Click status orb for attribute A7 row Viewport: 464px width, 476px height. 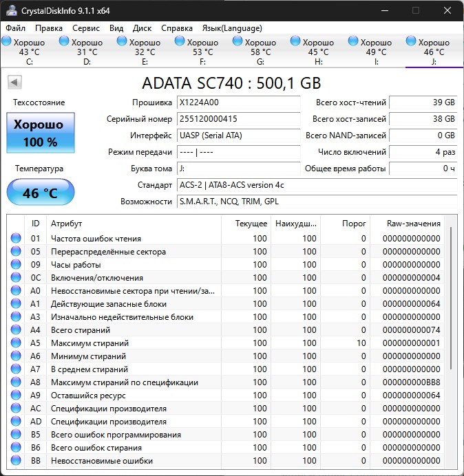coord(16,369)
